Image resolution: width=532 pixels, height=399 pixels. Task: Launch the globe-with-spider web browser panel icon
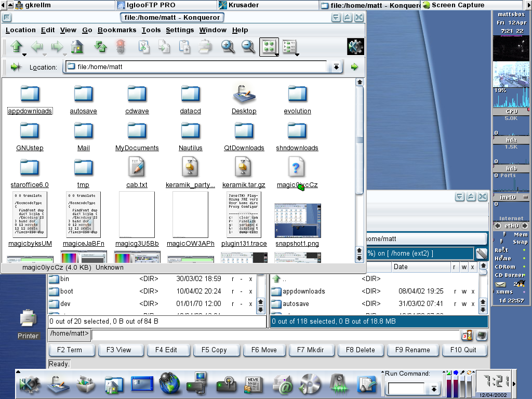[170, 383]
